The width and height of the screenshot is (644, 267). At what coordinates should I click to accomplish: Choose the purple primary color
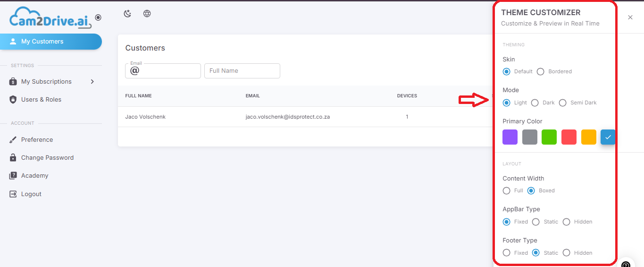[510, 137]
